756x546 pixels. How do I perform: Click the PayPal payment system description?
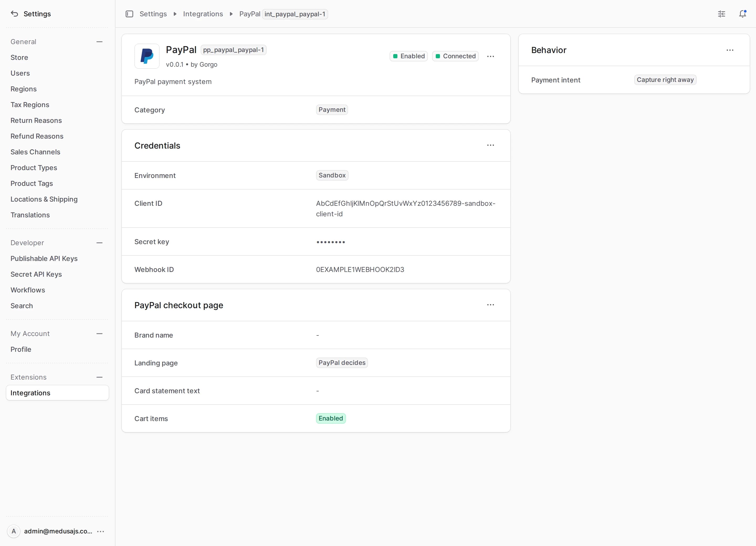coord(173,82)
